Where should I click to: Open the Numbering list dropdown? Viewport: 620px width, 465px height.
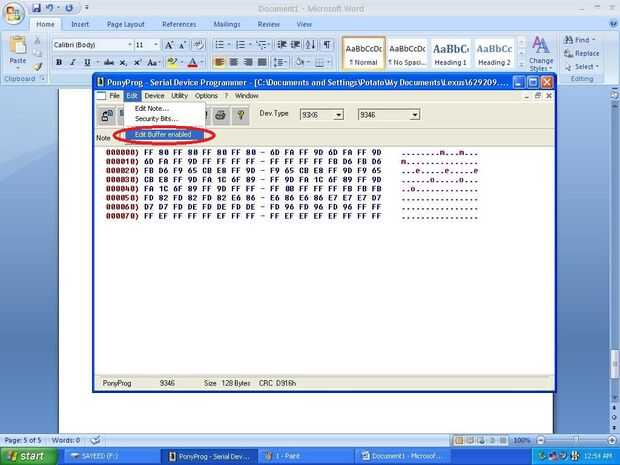coord(250,45)
